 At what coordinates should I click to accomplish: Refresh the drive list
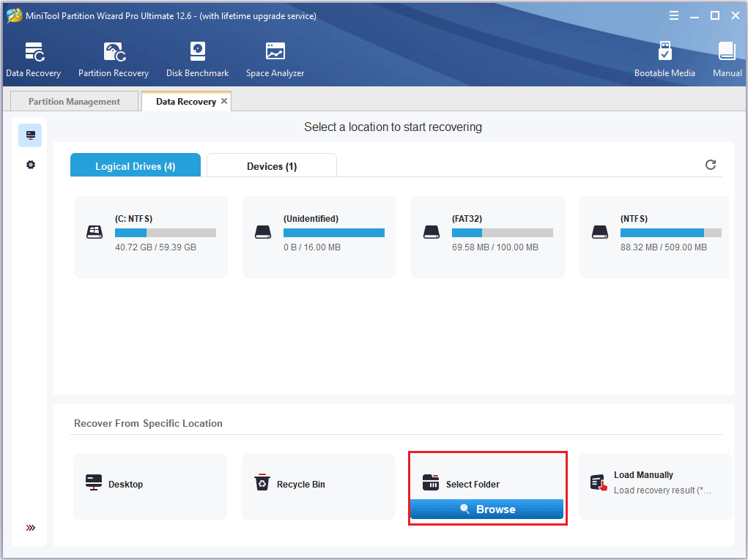710,165
